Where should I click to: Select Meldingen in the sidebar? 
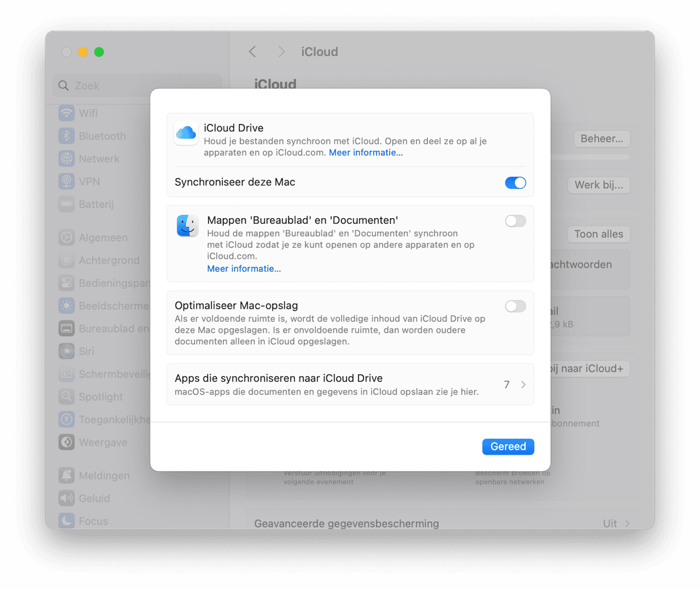click(104, 476)
